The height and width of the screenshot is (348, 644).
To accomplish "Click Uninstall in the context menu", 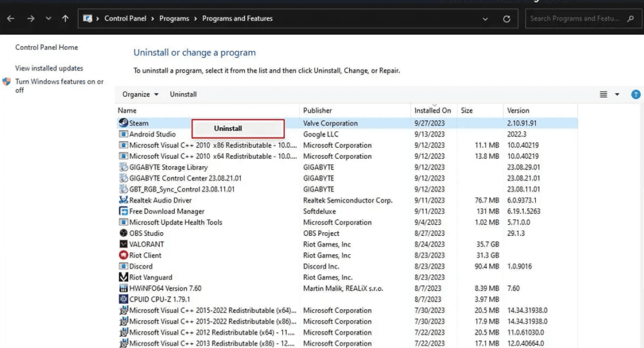I will (228, 128).
